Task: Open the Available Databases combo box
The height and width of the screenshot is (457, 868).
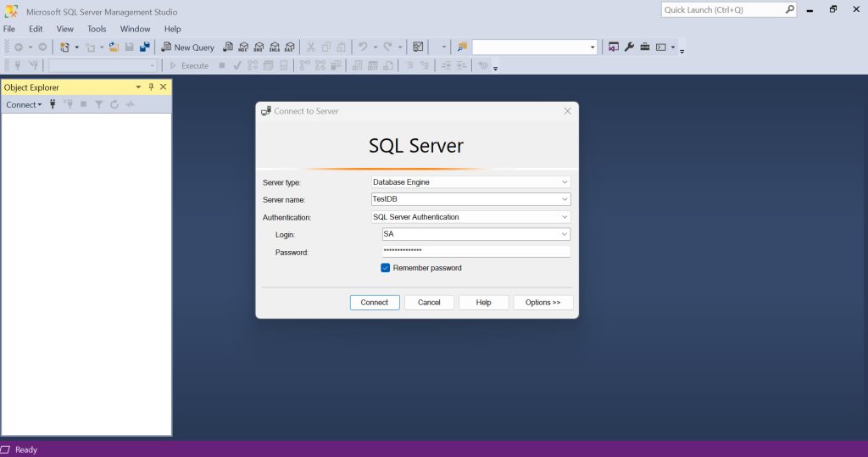Action: tap(103, 65)
